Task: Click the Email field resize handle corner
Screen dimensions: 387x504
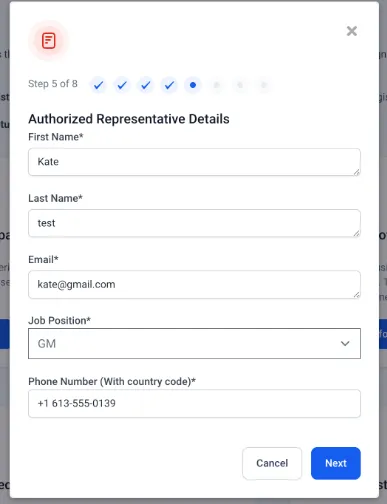Action: (357, 295)
